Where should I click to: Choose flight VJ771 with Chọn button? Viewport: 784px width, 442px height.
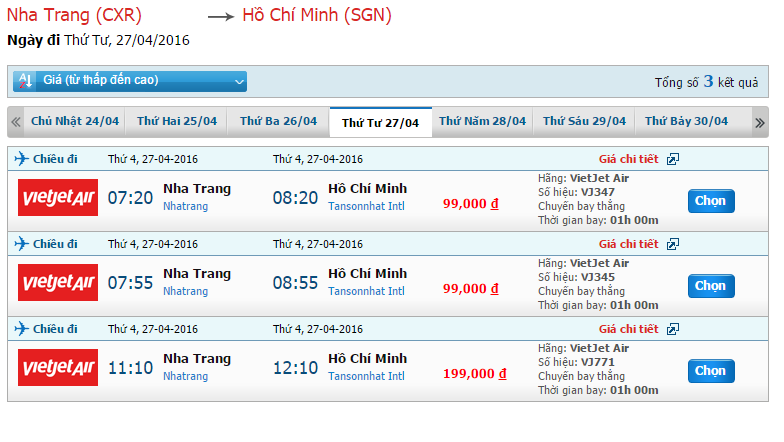(x=711, y=371)
